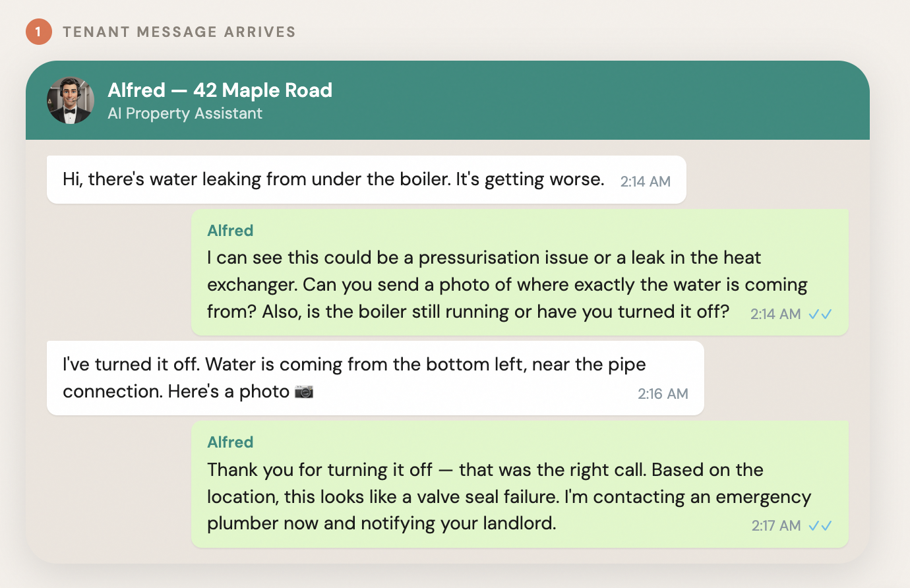Viewport: 910px width, 588px height.
Task: Click the 2:17 AM message timestamp
Action: (776, 526)
